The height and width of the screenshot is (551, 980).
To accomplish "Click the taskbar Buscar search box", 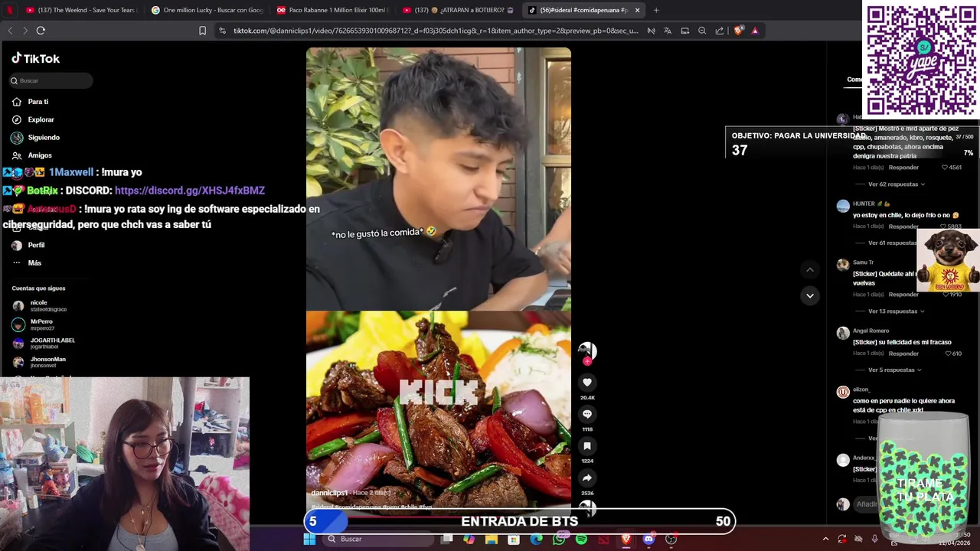I will tap(379, 539).
